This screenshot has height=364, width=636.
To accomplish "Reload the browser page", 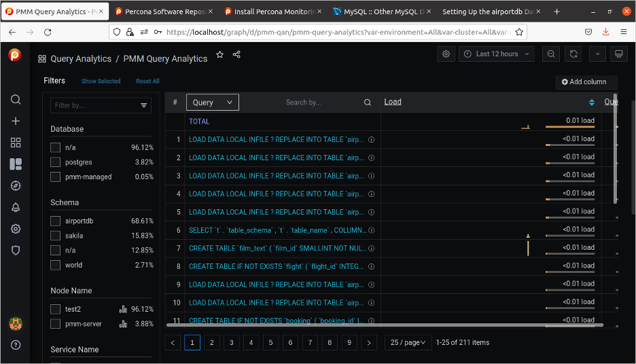I will point(48,32).
